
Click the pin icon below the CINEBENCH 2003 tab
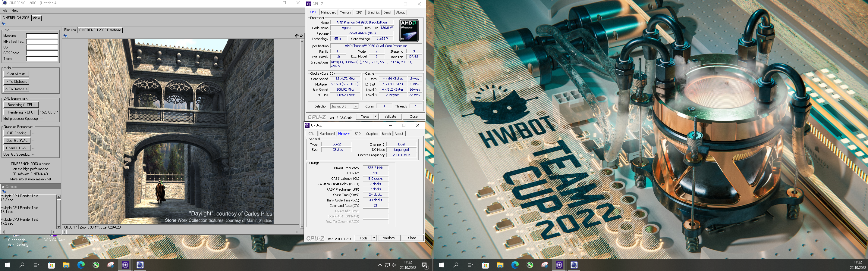(4, 23)
